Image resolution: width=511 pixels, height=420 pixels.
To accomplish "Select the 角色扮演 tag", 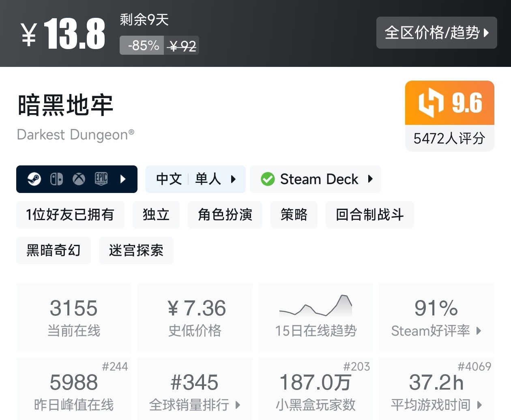I will coord(225,214).
